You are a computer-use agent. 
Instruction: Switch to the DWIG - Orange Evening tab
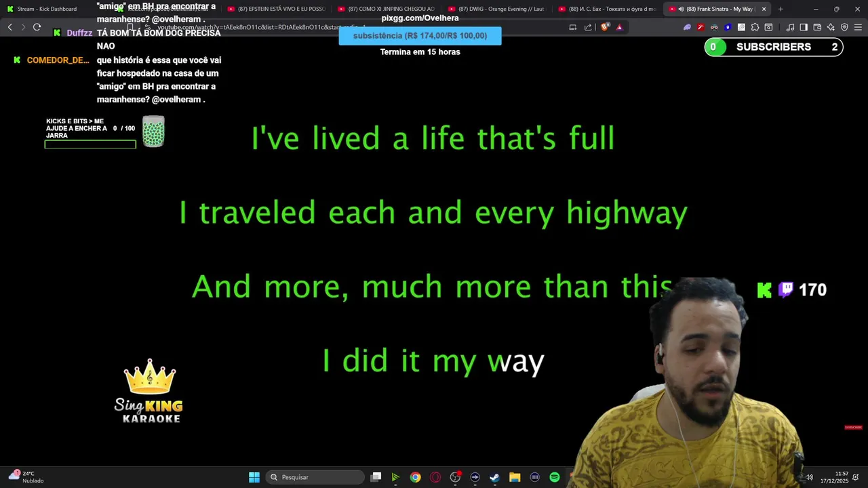point(497,9)
